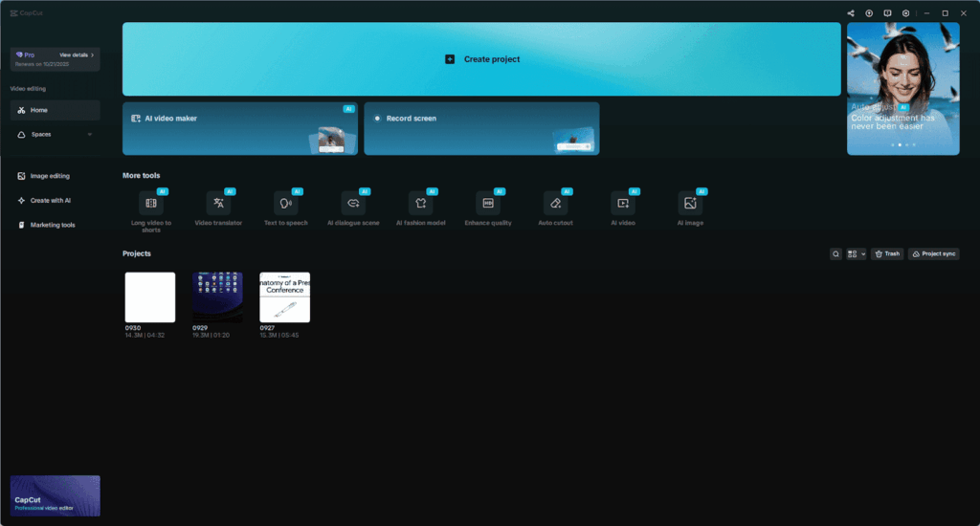Click the color adjustment promo banner
The height and width of the screenshot is (526, 980).
[x=903, y=89]
